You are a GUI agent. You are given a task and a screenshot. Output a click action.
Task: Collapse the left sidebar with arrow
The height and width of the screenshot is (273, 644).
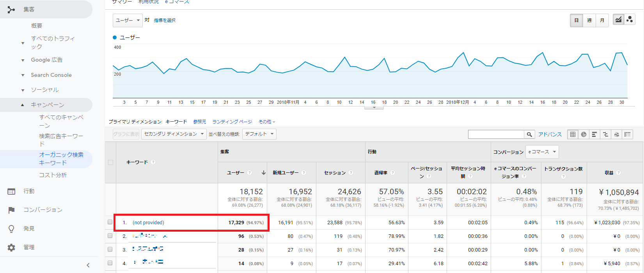pos(88,265)
